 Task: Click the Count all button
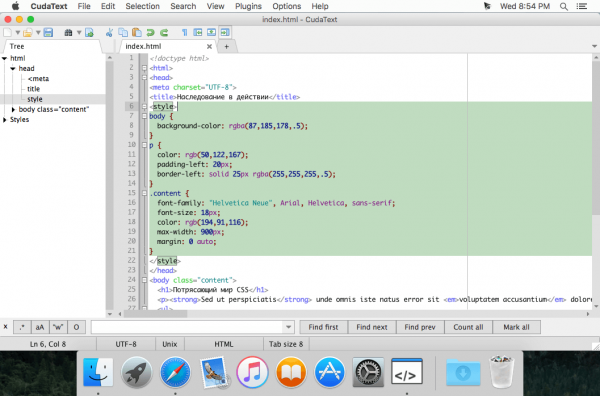(468, 327)
